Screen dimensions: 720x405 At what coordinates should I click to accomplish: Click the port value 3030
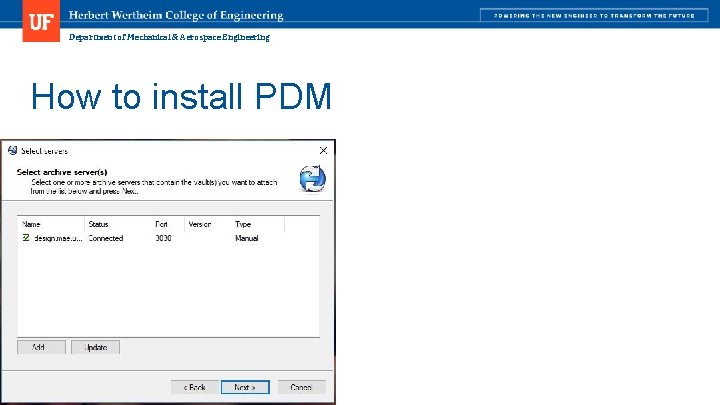coord(163,238)
